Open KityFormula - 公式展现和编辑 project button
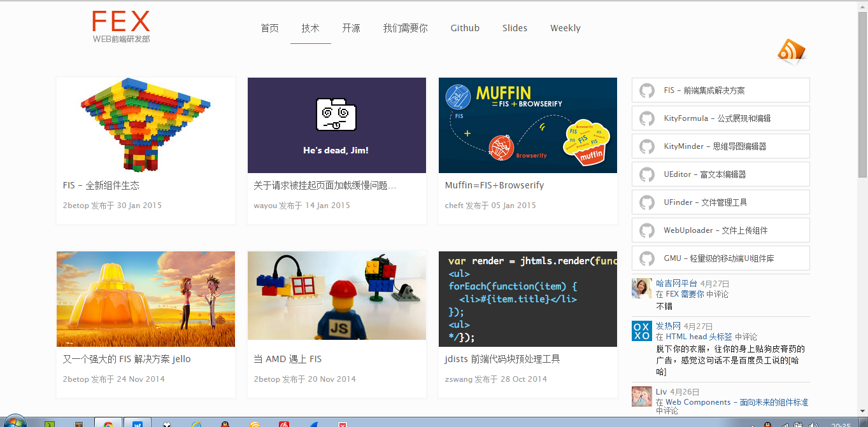This screenshot has height=427, width=868. pyautogui.click(x=721, y=118)
